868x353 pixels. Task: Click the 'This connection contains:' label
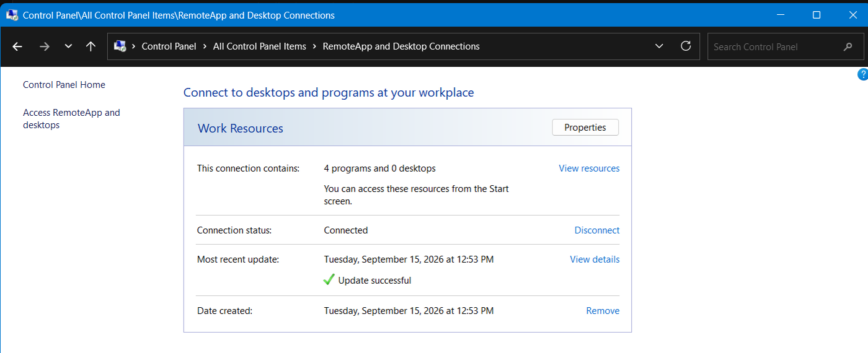coord(248,168)
